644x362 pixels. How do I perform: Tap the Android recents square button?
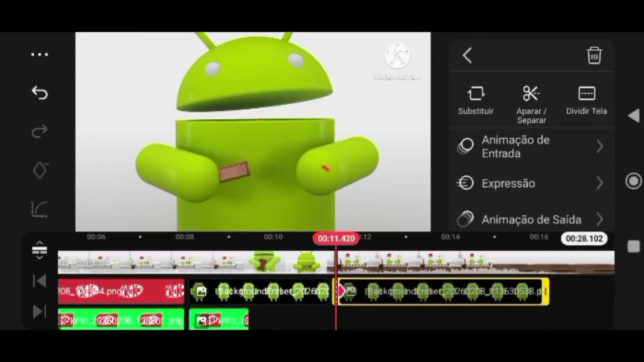point(634,246)
